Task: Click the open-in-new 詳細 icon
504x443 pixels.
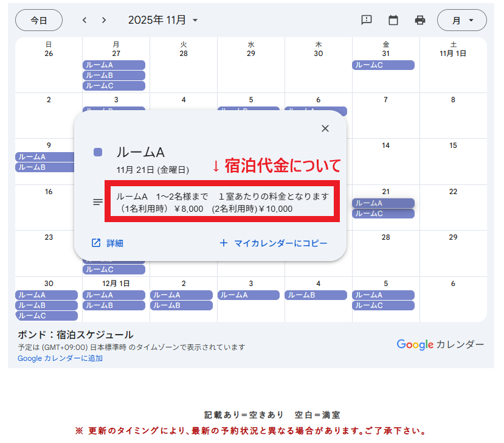Action: pos(96,243)
